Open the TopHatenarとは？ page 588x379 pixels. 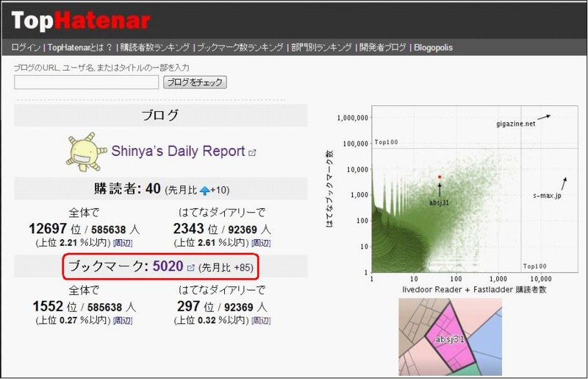point(79,48)
